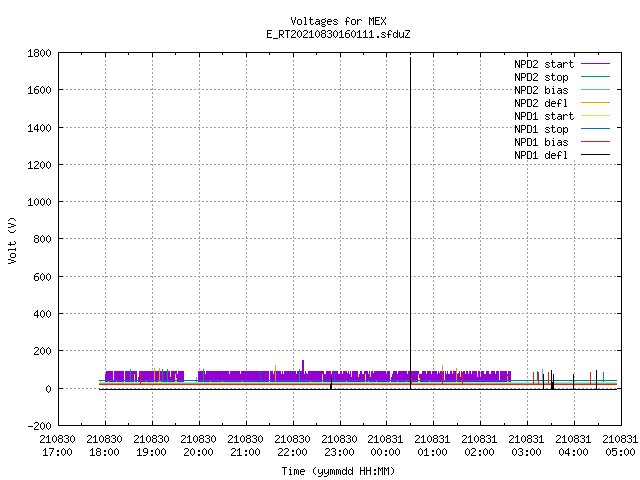Click the Time (yymmdd HH:MM) axis label
Image resolution: width=640 pixels, height=480 pixels.
click(x=338, y=471)
